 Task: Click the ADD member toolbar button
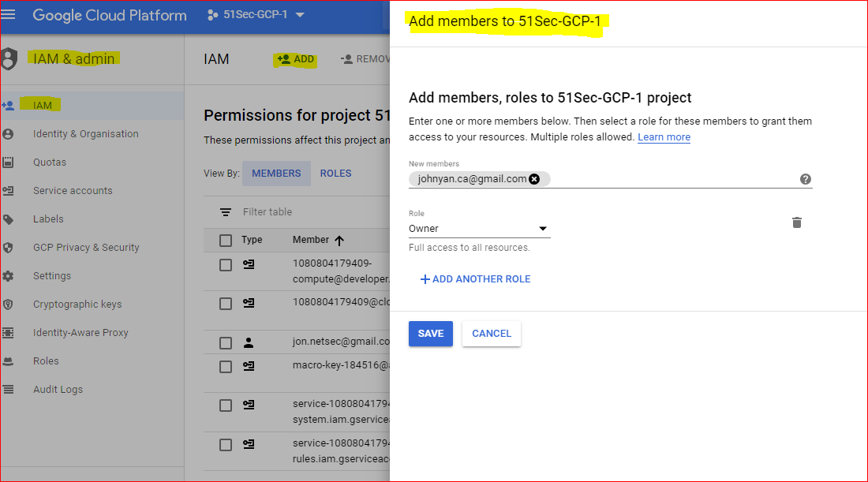pos(296,59)
